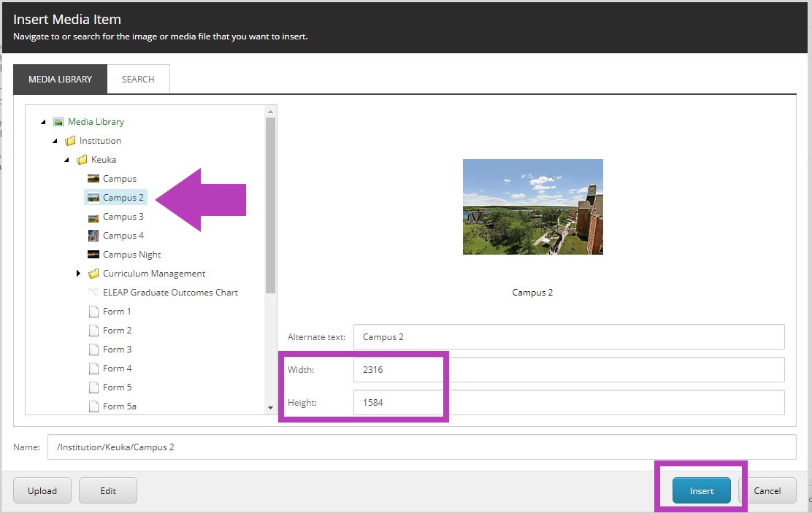Switch to the Search tab
Image resolution: width=812 pixels, height=513 pixels.
point(138,79)
